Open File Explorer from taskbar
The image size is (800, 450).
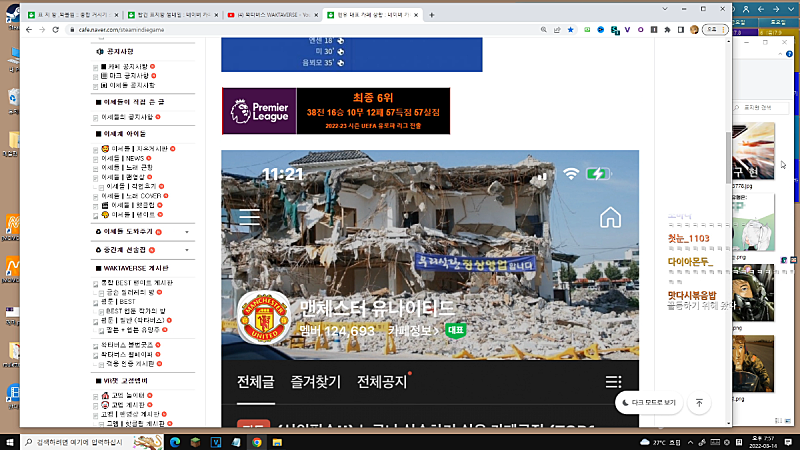click(x=277, y=442)
